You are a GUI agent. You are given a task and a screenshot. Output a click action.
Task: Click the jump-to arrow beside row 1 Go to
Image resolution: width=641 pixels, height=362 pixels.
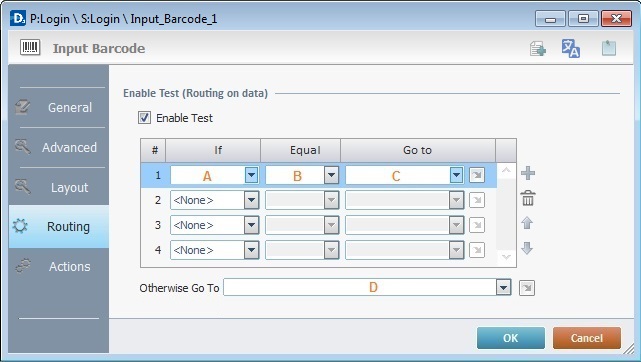(477, 175)
